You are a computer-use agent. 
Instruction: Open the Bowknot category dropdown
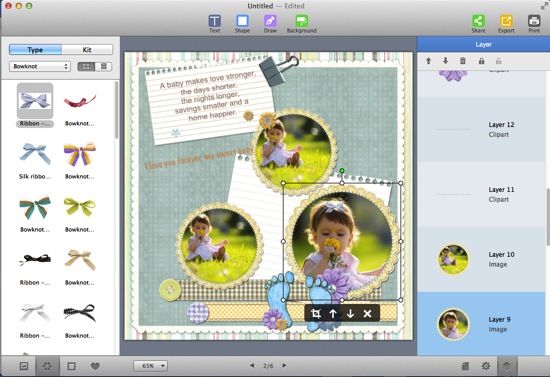[x=40, y=66]
